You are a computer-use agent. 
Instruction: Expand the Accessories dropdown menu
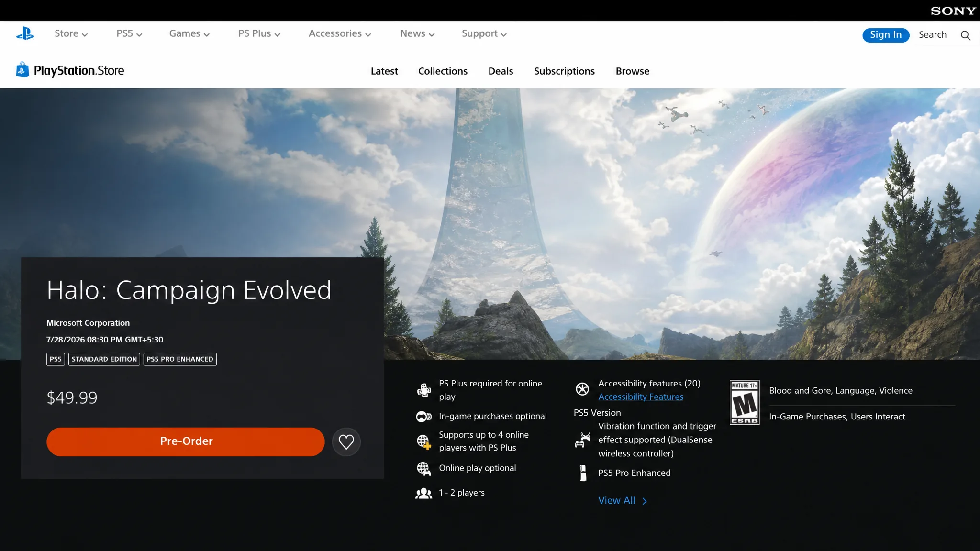(x=340, y=33)
